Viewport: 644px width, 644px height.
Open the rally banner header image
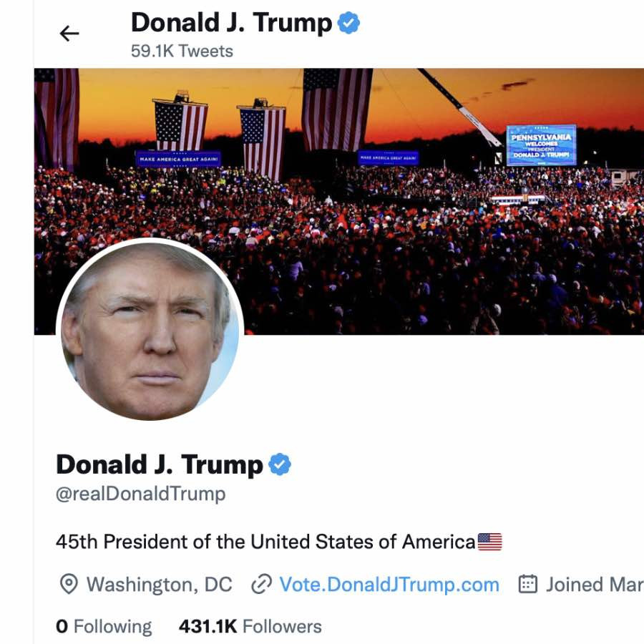pos(339,201)
